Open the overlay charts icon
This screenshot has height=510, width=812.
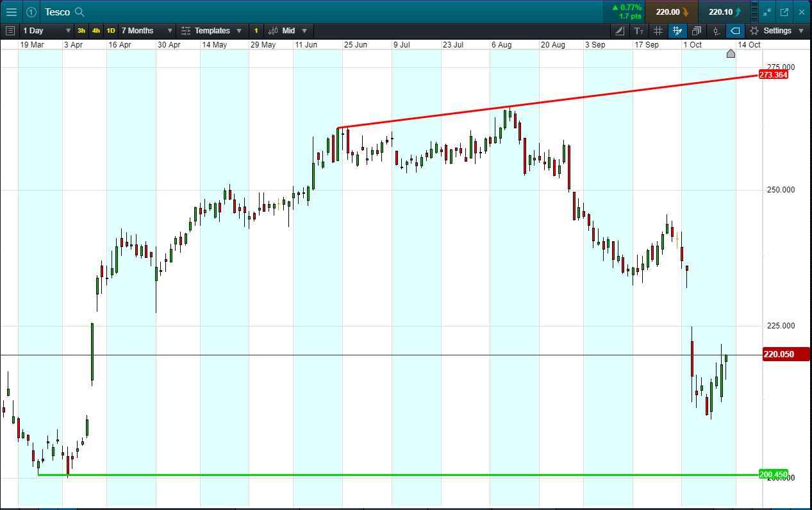coord(697,31)
